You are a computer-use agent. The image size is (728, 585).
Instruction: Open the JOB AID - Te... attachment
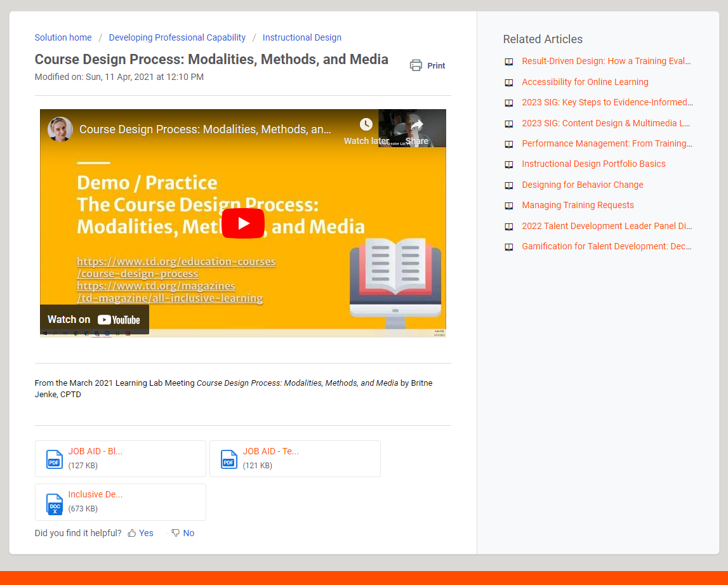tap(270, 452)
